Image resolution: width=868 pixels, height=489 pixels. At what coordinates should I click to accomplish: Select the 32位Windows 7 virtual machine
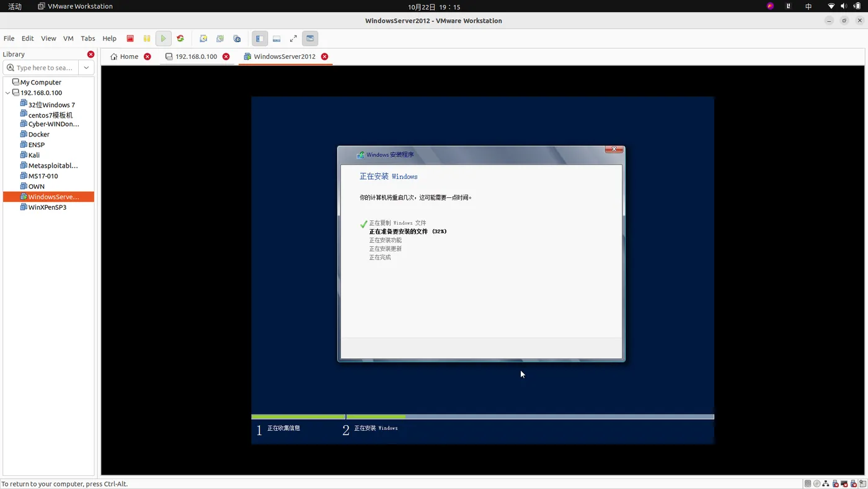pos(48,104)
